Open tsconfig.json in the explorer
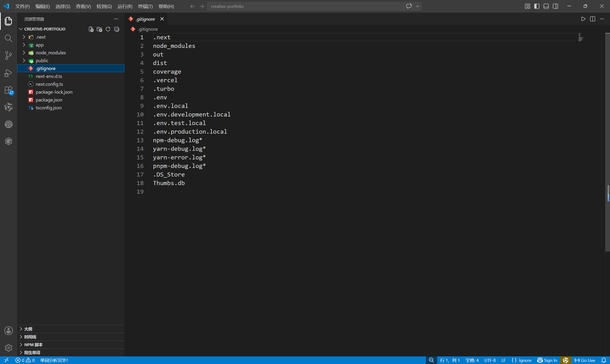The height and width of the screenshot is (364, 610). pos(71,108)
